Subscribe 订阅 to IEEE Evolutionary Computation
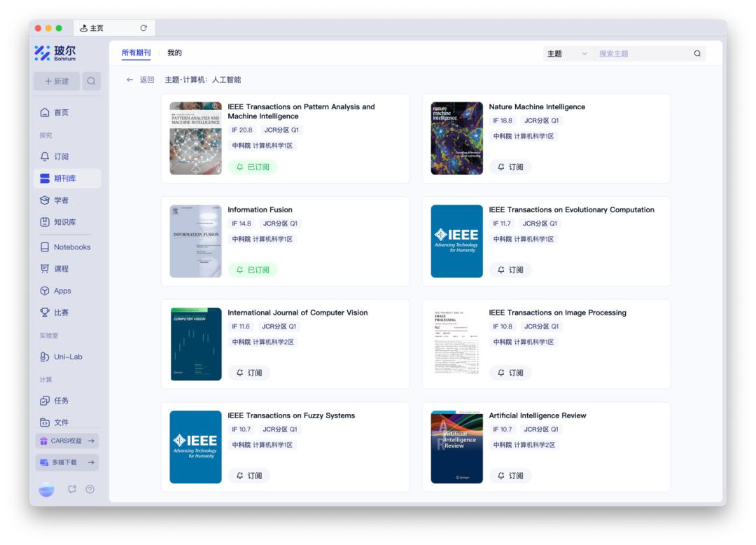The width and height of the screenshot is (756, 545). [x=510, y=270]
